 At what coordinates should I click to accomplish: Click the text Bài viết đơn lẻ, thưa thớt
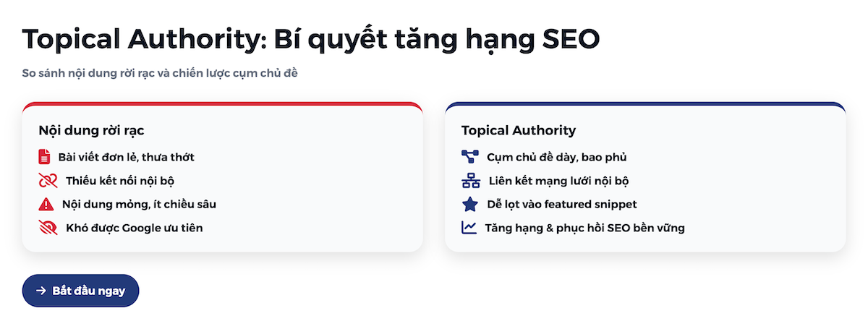(x=127, y=157)
